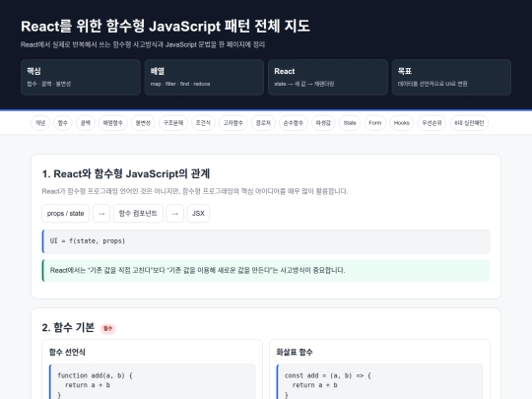Click the props / state flow chip
The height and width of the screenshot is (399, 532).
(65, 214)
